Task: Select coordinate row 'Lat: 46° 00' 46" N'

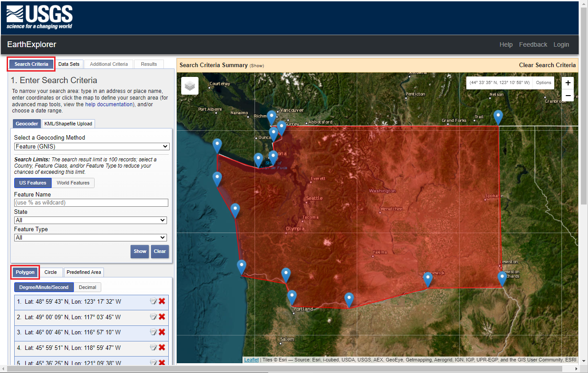Action: [x=91, y=333]
